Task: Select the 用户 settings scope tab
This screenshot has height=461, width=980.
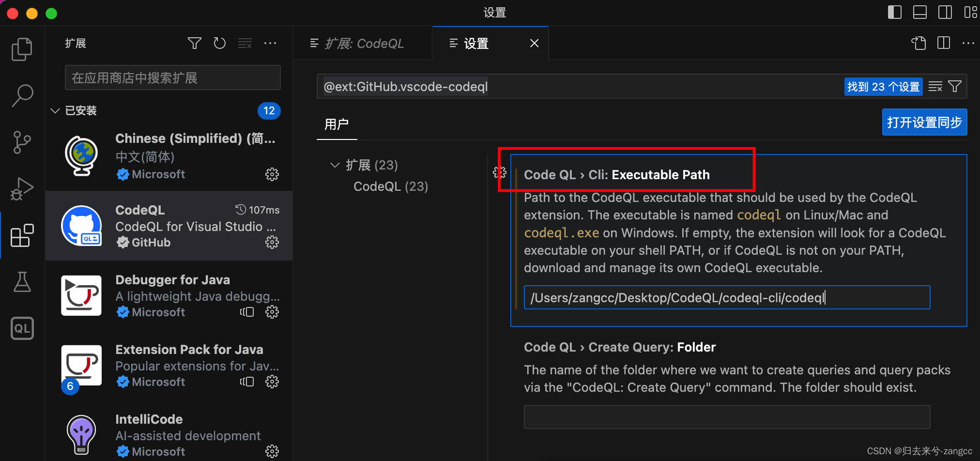Action: click(337, 124)
